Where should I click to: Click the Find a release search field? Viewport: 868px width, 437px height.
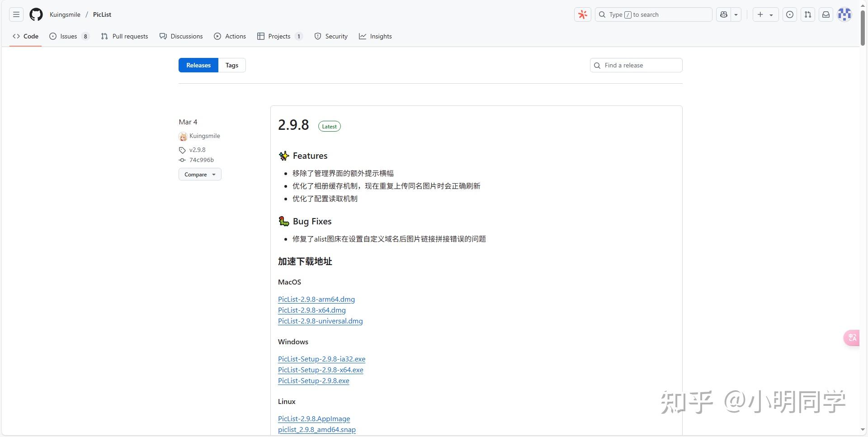coord(636,65)
